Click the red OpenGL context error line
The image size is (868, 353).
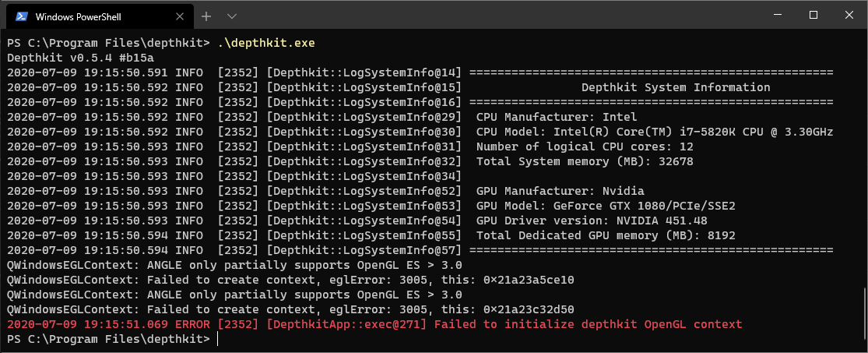tap(374, 324)
